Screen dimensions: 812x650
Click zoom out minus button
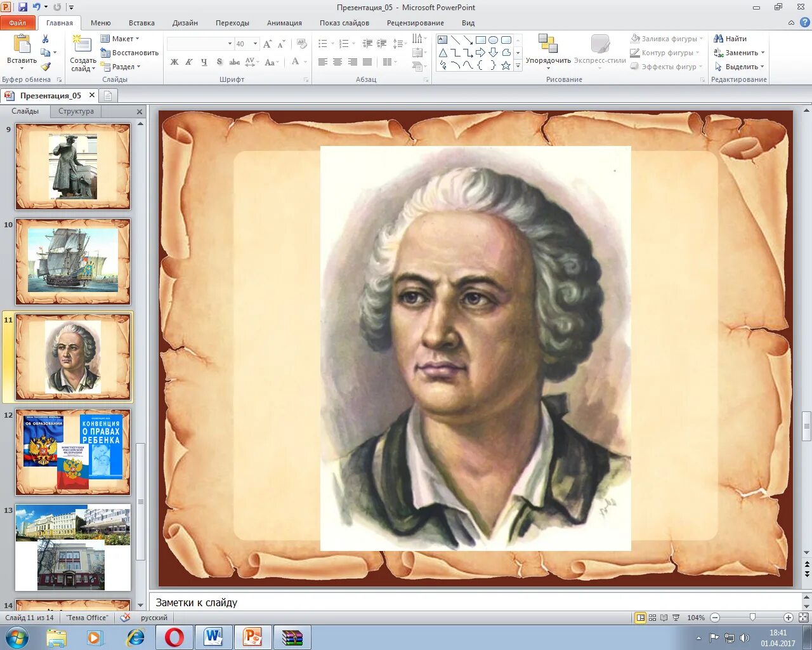[x=715, y=618]
